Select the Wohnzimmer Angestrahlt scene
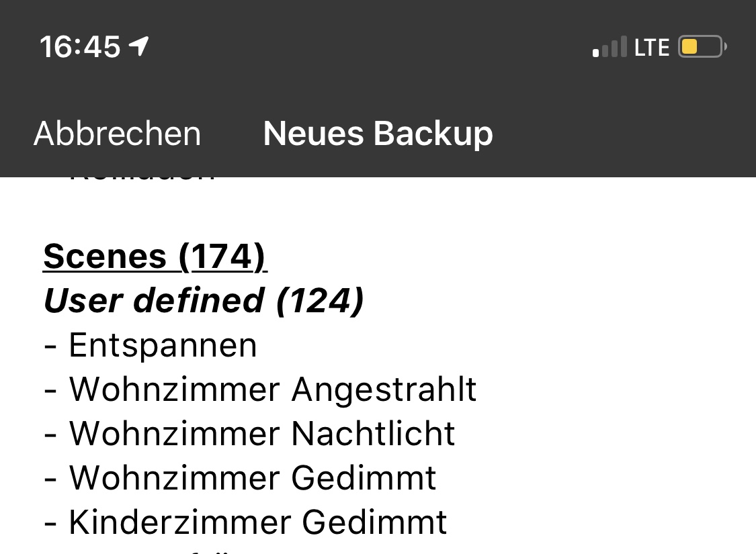The height and width of the screenshot is (554, 756). point(272,389)
